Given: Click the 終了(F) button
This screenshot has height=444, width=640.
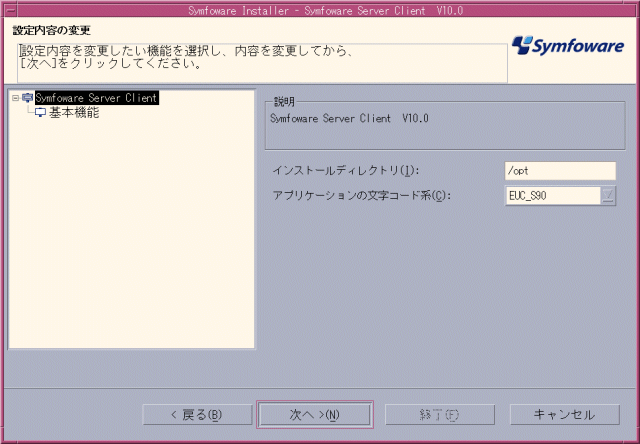Looking at the screenshot, I should click(440, 415).
